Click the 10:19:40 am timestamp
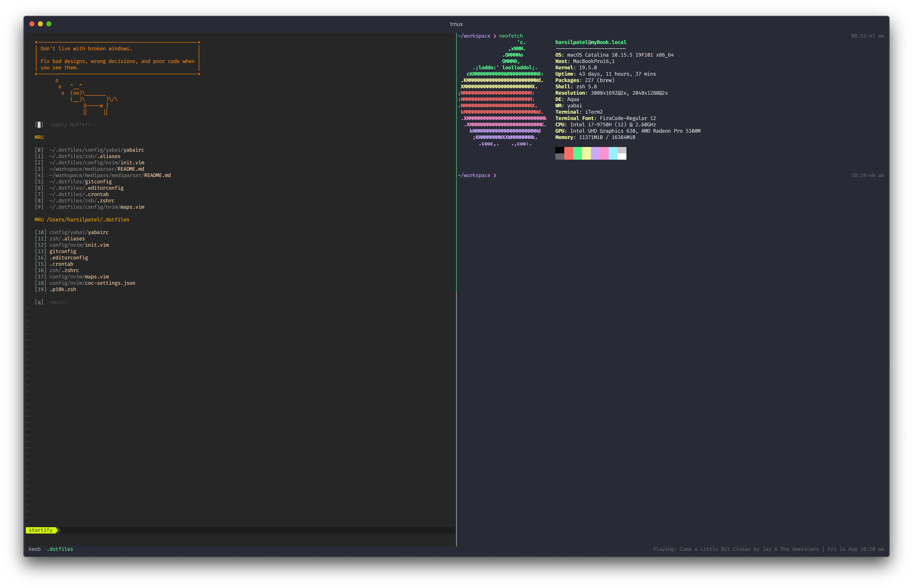The width and height of the screenshot is (913, 588). [x=867, y=175]
